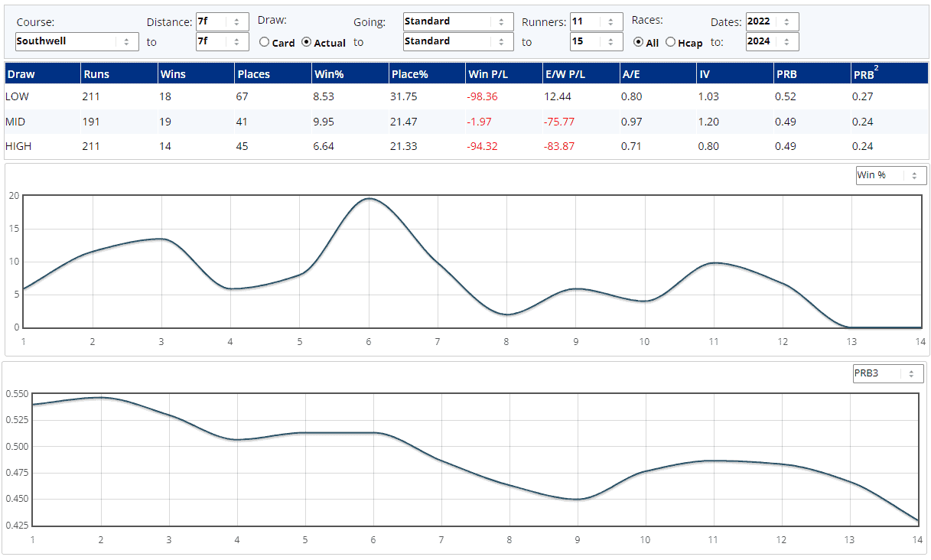Open the maximum Runners 15 selector
Viewport: 931px width, 560px height.
pos(596,41)
